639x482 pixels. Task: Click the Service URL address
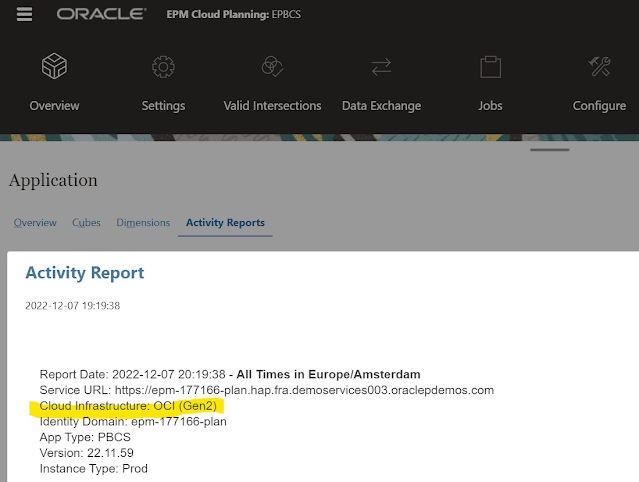304,390
